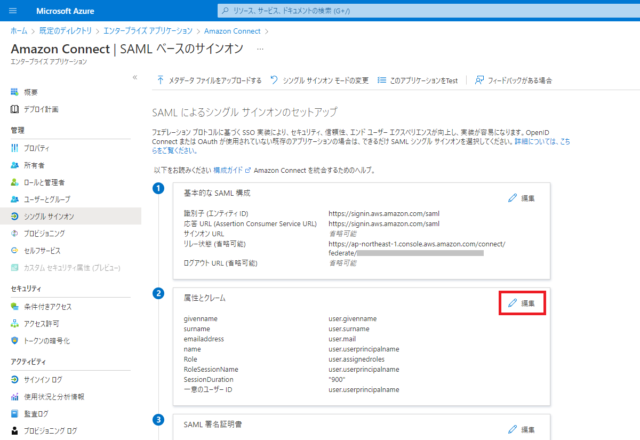Click the 概要 grid icon
Image resolution: width=640 pixels, height=440 pixels.
click(15, 92)
